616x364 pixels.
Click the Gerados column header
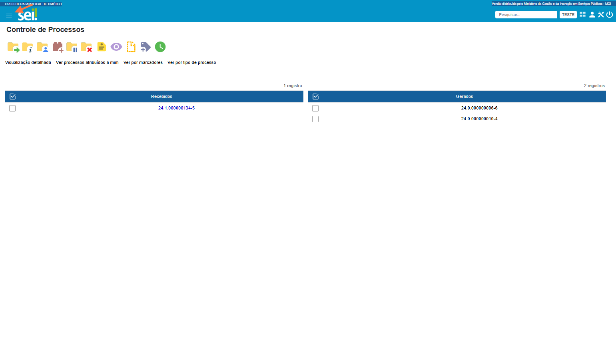pyautogui.click(x=464, y=96)
